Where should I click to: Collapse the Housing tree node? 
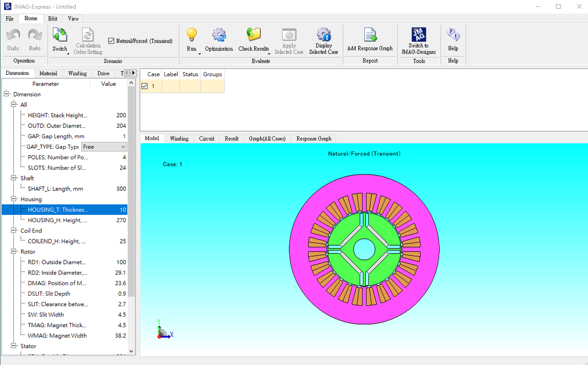[14, 199]
